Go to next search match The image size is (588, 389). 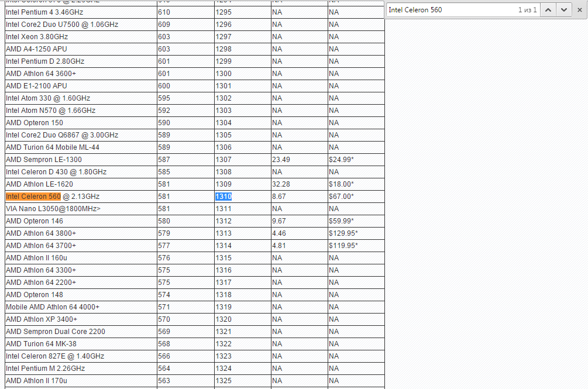(x=563, y=10)
